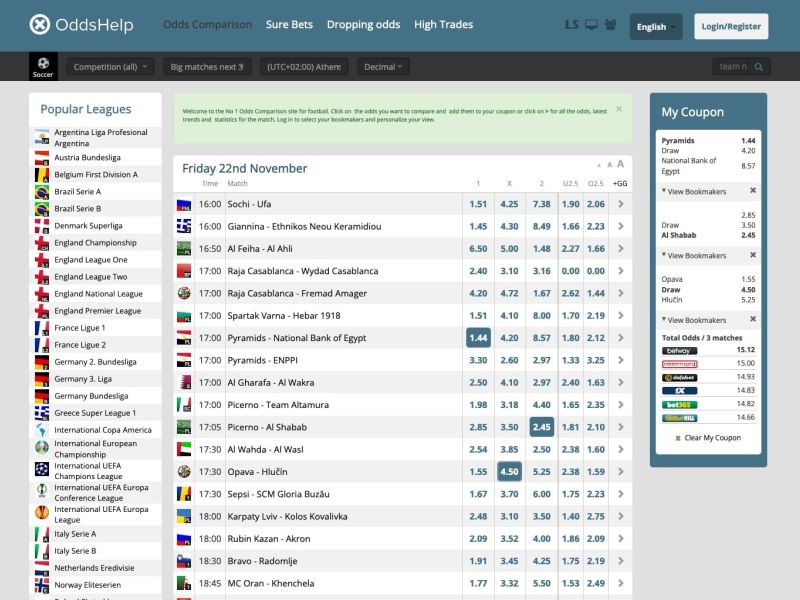Expand the Decimal odds format dropdown
The height and width of the screenshot is (600, 800).
[384, 67]
